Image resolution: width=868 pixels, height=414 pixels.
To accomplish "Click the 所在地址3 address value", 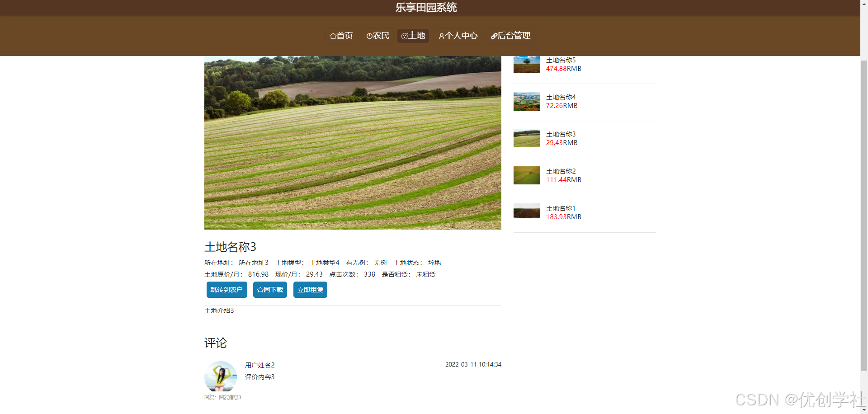I will click(254, 263).
